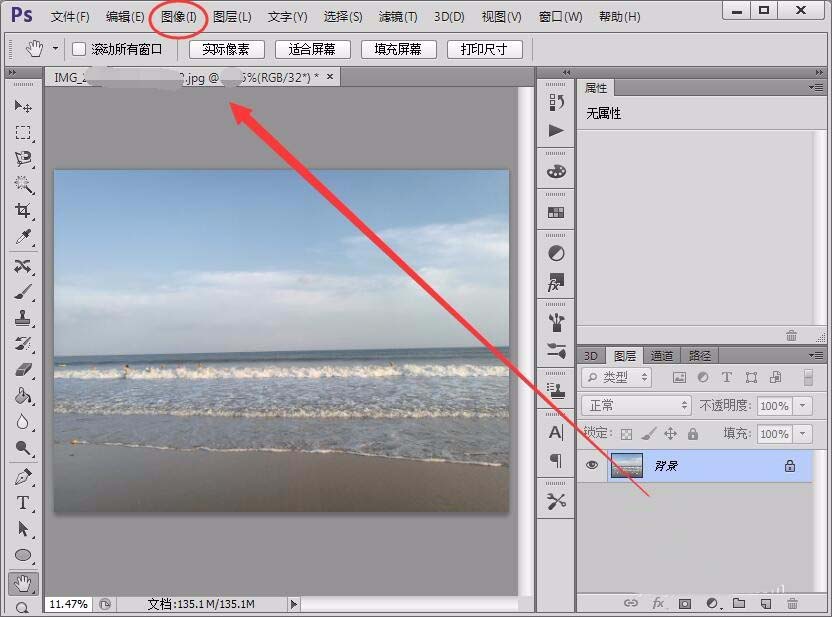The height and width of the screenshot is (617, 832).
Task: Select the Hand tool
Action: [x=23, y=583]
